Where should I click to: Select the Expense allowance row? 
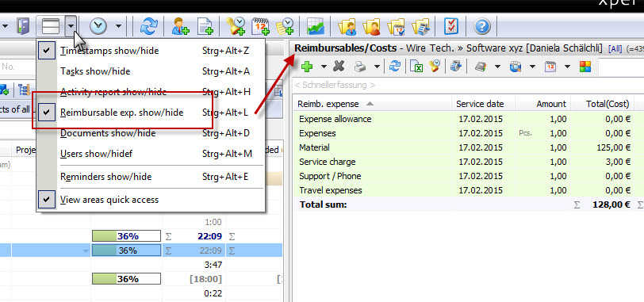tap(468, 119)
